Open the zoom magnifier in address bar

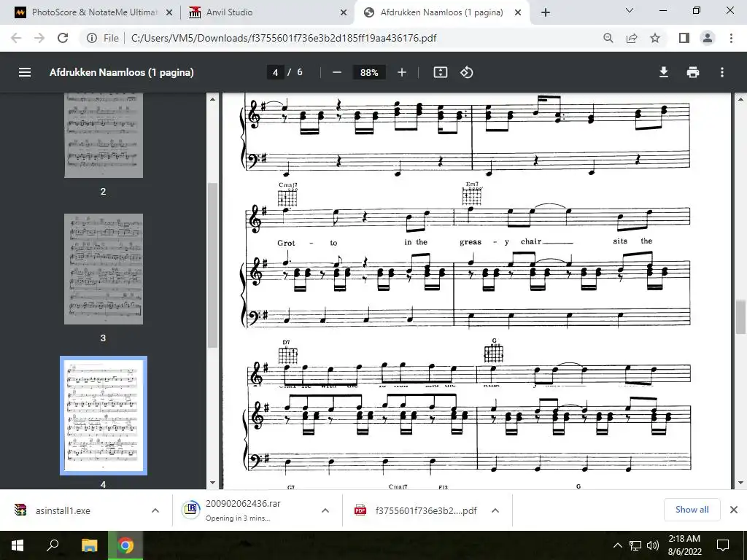pos(608,38)
